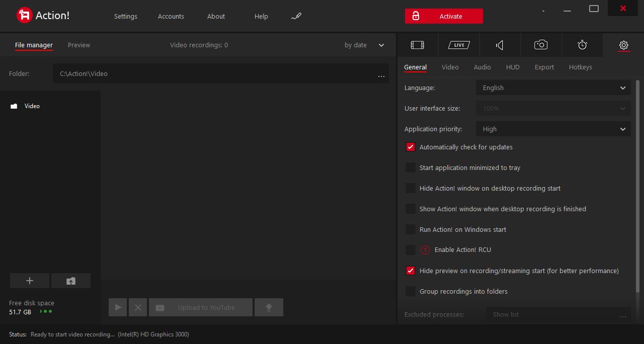Click the Activate button
Image resolution: width=644 pixels, height=344 pixels.
point(444,16)
